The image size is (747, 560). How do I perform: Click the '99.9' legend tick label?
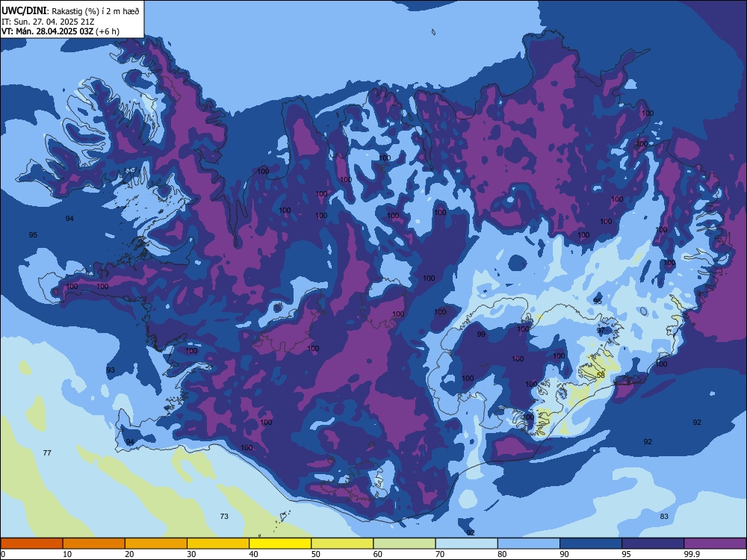691,554
